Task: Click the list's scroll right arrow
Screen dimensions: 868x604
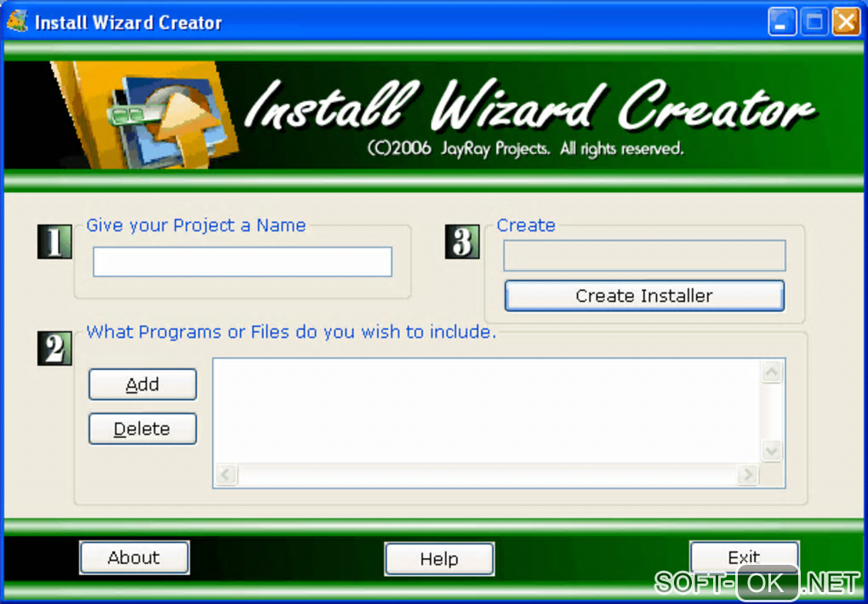Action: (748, 475)
